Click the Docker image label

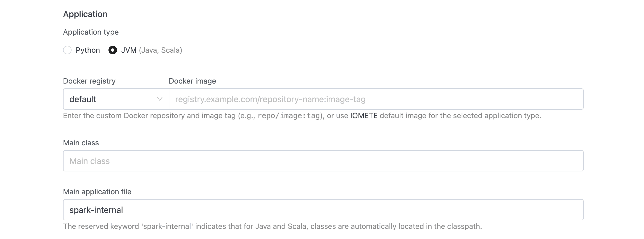coord(192,81)
